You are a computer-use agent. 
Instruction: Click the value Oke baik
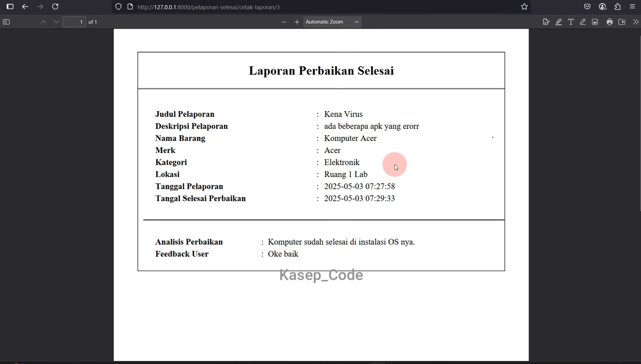click(x=283, y=254)
